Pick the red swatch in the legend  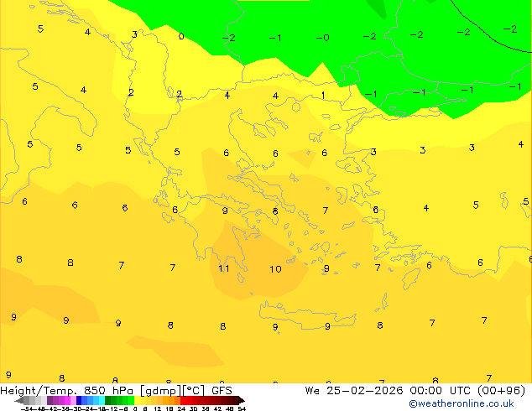tap(183, 400)
